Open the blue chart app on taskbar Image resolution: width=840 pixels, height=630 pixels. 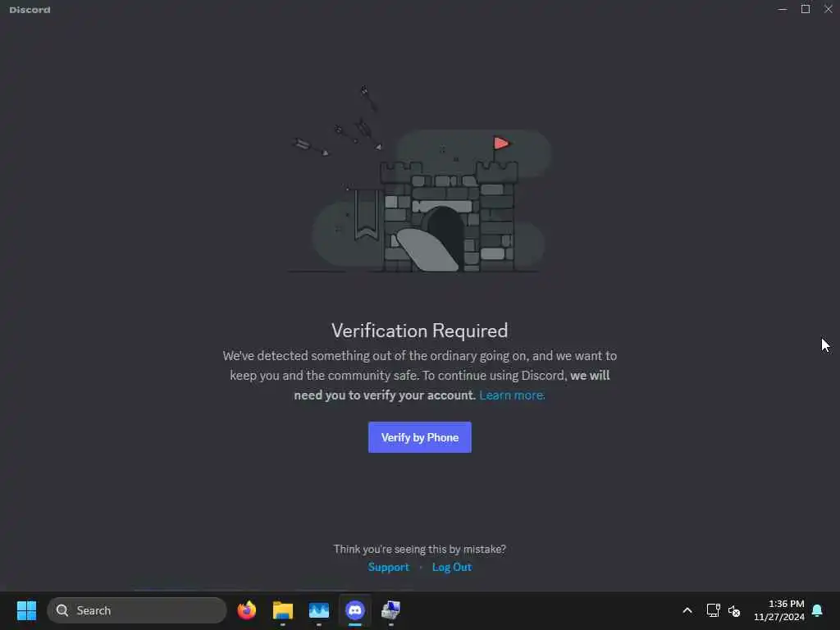pyautogui.click(x=319, y=610)
